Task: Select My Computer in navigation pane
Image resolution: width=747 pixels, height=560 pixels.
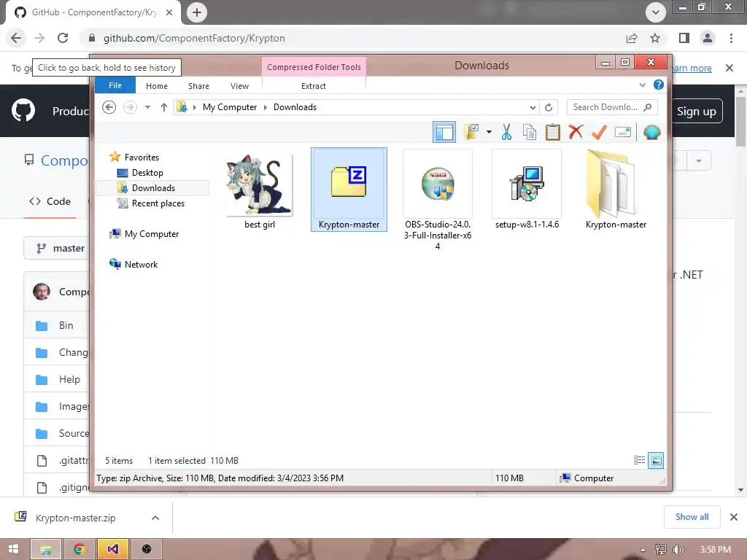Action: (x=152, y=234)
